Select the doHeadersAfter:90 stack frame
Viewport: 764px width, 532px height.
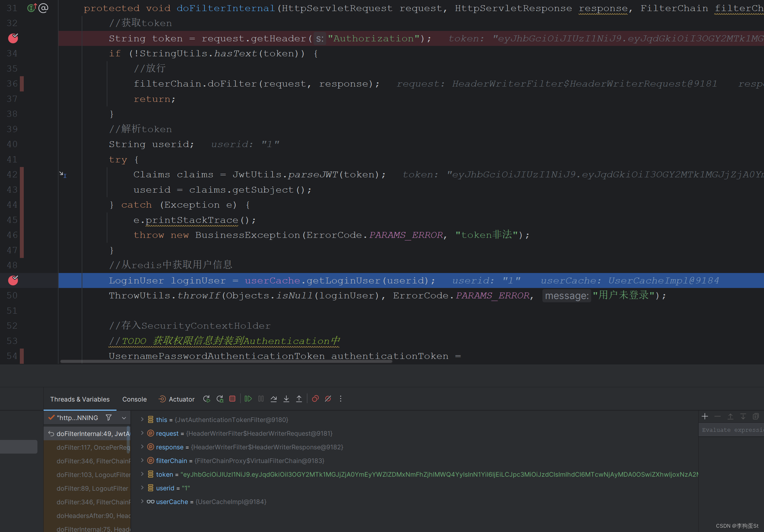(x=87, y=515)
